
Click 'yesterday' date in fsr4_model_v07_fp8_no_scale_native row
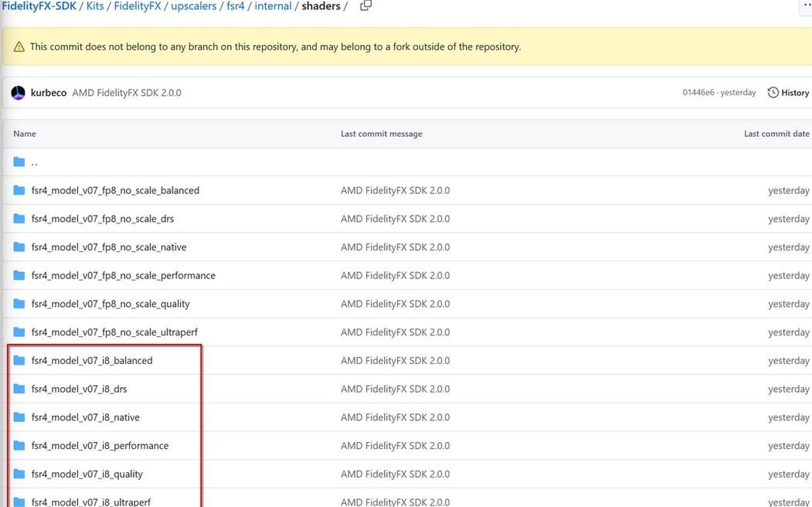tap(789, 247)
